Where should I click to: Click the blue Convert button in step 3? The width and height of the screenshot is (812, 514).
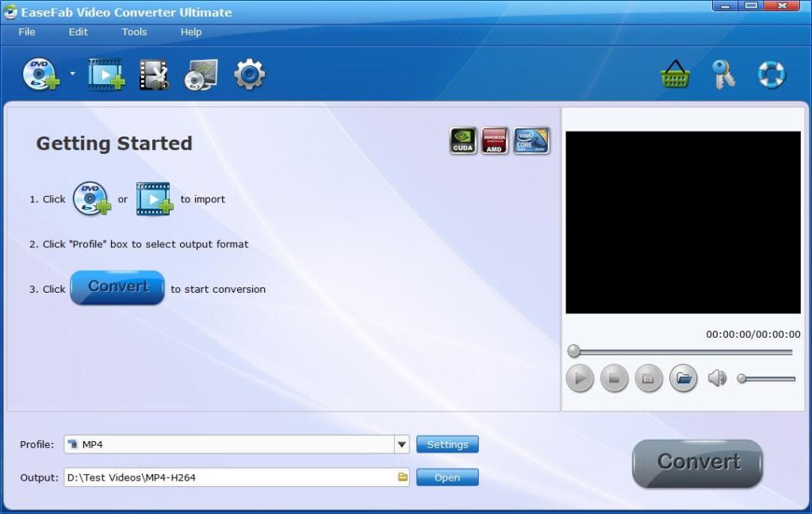point(117,288)
